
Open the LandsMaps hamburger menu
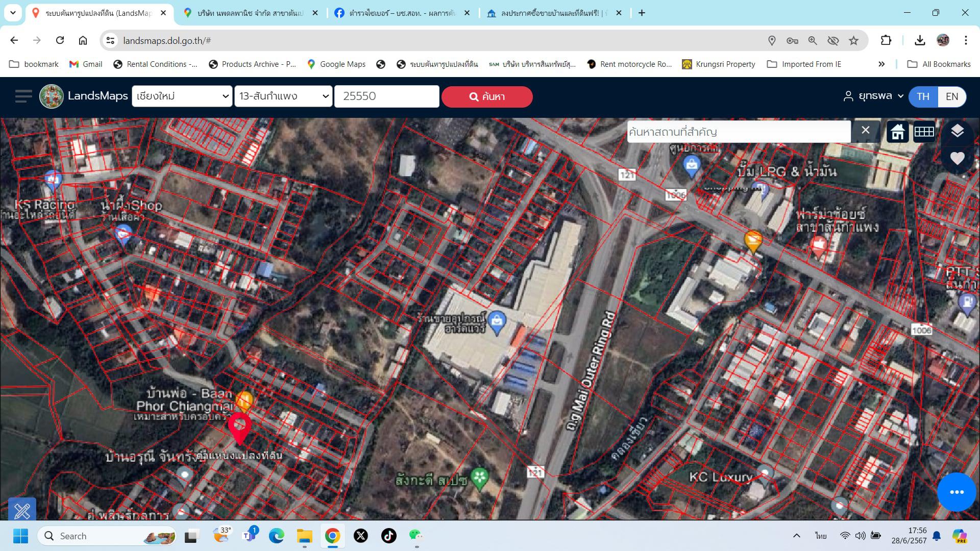pyautogui.click(x=23, y=96)
